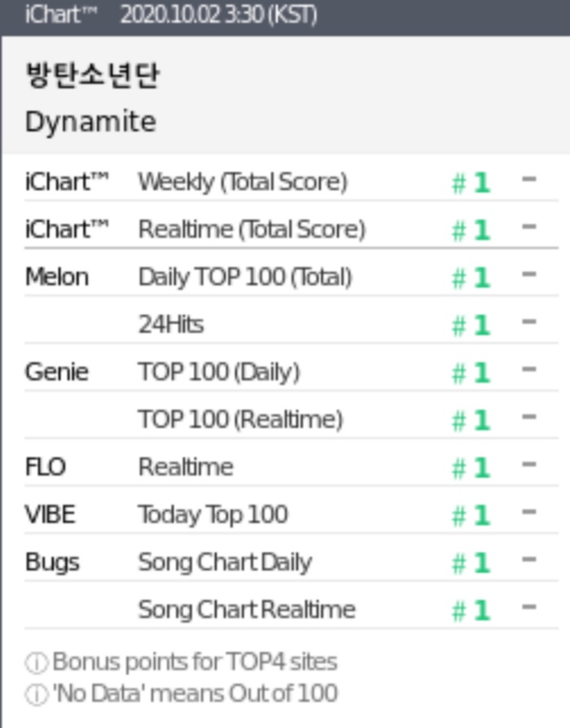Click the #1 rank on Song Chart Realtime row
This screenshot has width=570, height=728.
(x=471, y=610)
